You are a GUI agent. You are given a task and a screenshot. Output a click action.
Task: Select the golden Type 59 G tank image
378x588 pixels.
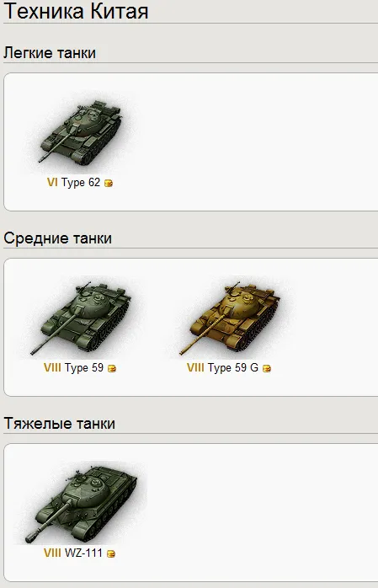pos(228,318)
